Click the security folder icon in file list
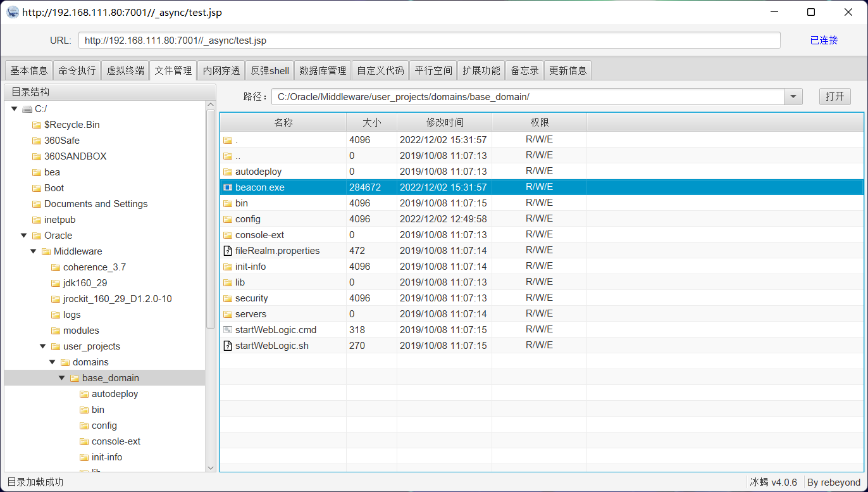This screenshot has width=868, height=492. pos(228,298)
